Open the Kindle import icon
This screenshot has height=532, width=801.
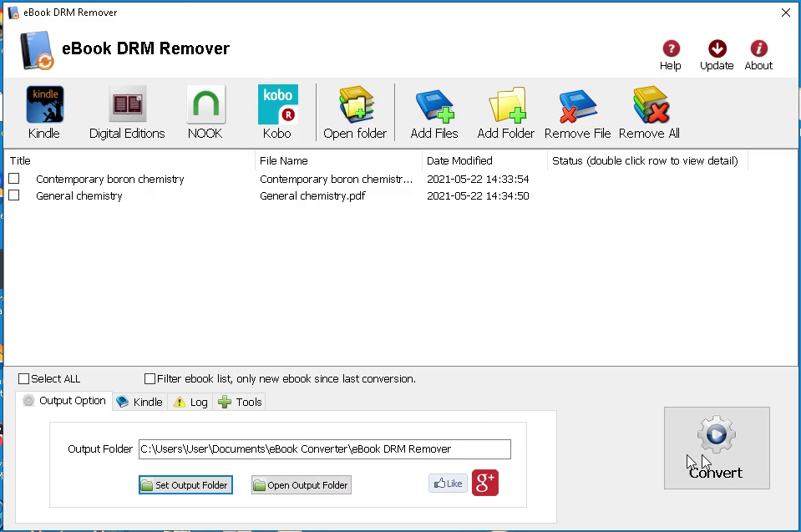(x=44, y=104)
